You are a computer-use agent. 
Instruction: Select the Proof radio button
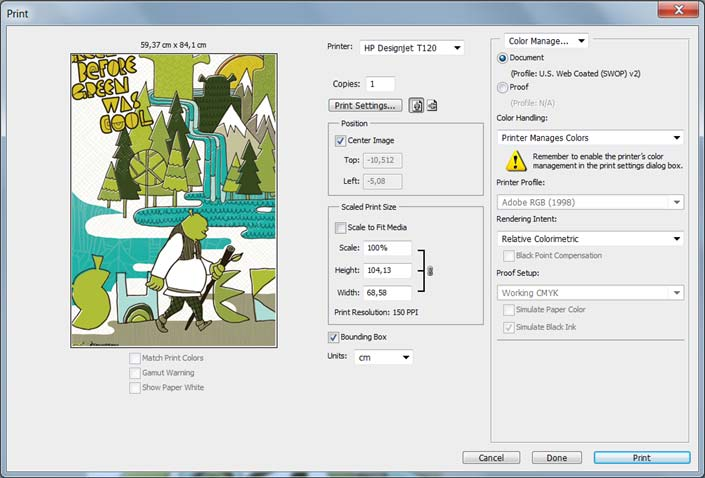point(502,87)
